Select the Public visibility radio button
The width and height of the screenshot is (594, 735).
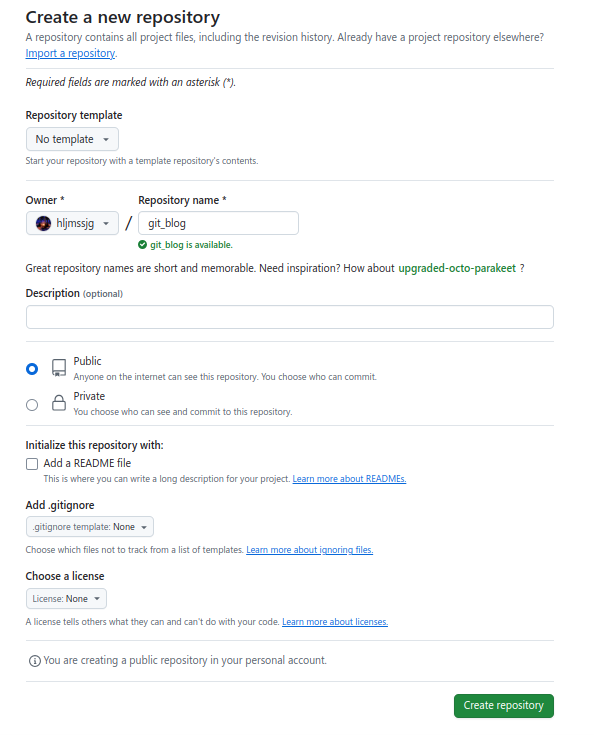click(32, 369)
